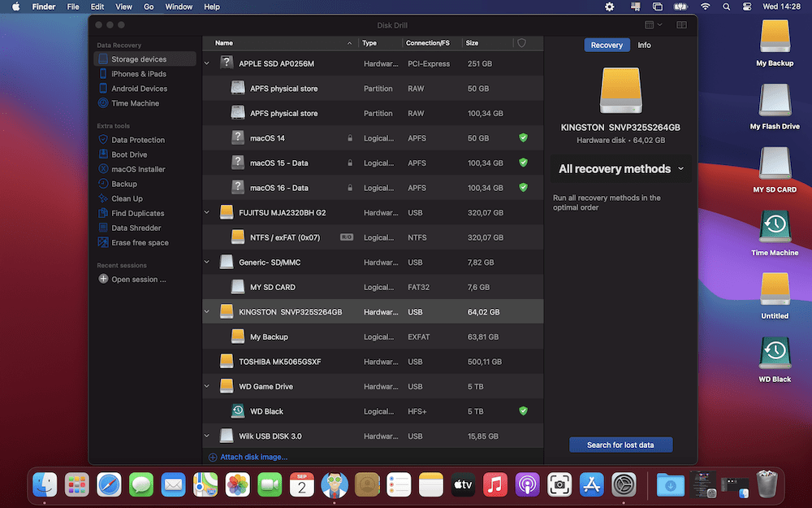This screenshot has width=812, height=508.
Task: Open the Window menu
Action: pos(179,7)
